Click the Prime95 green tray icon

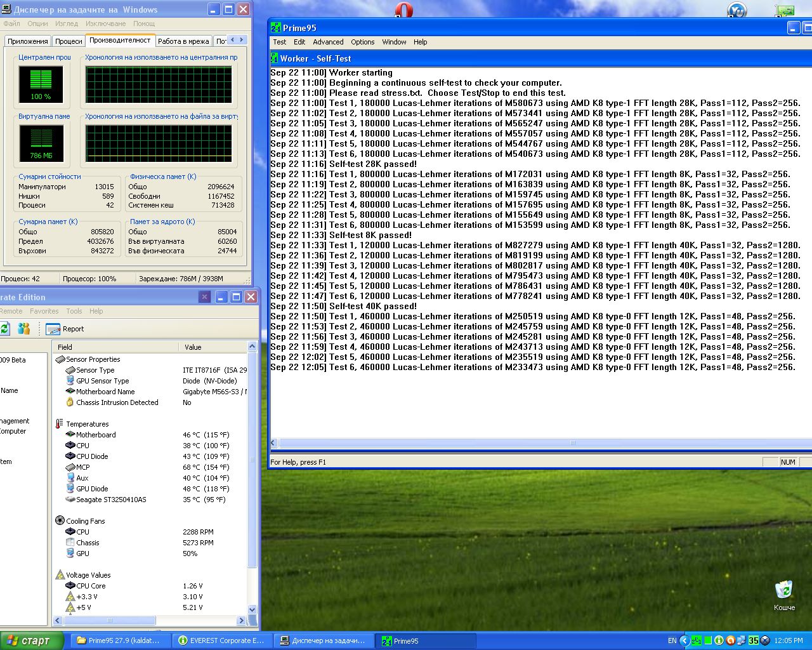(697, 640)
